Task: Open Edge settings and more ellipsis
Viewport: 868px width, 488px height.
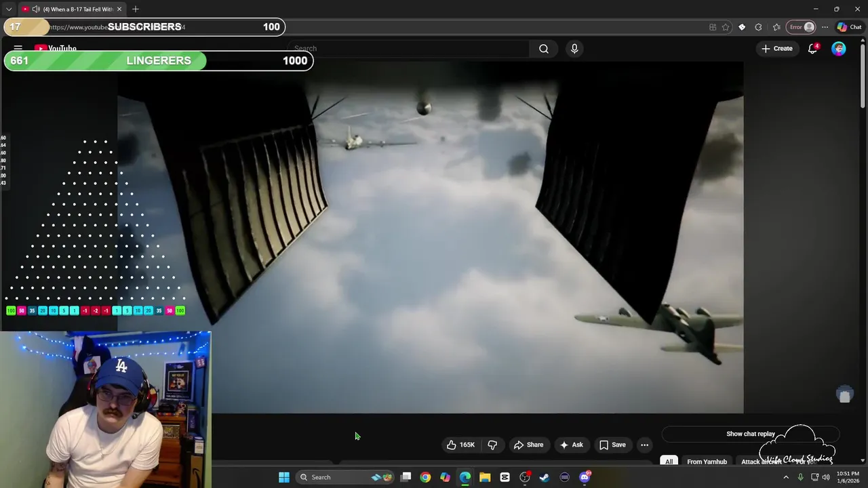Action: point(825,27)
